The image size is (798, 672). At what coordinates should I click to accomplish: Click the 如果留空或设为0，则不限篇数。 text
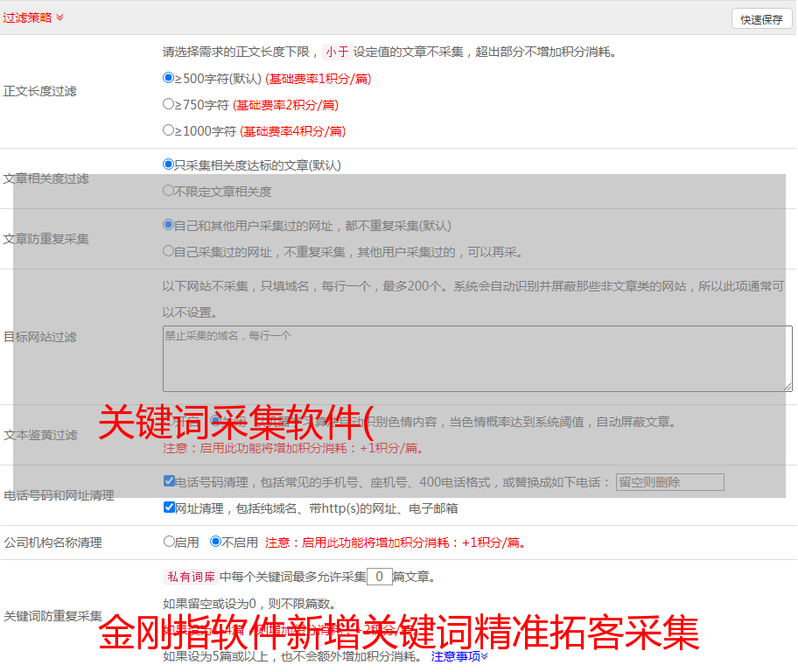250,605
